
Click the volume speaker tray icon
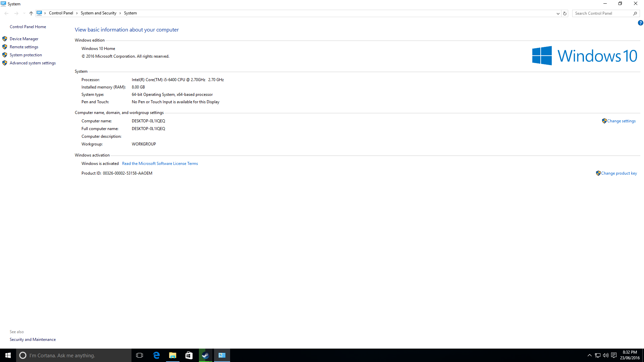coord(606,355)
